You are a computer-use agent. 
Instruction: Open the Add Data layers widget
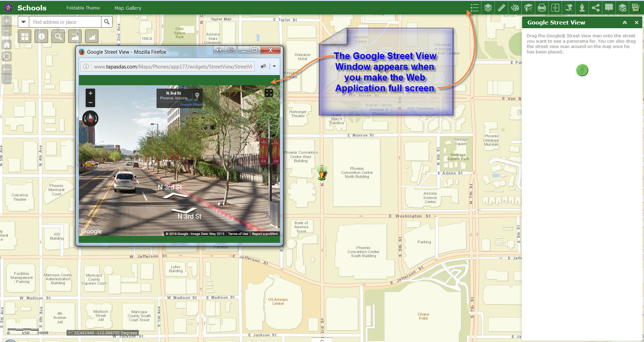[x=622, y=8]
